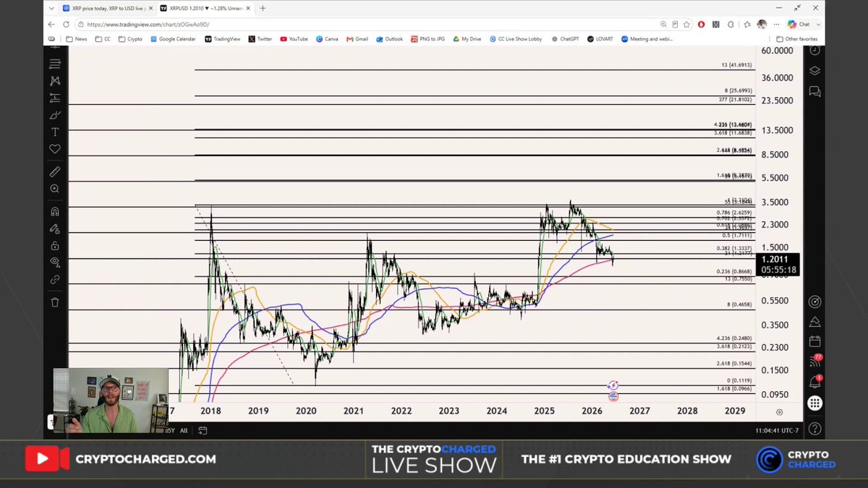Click the link drawings chain icon
This screenshot has height=488, width=868.
(55, 279)
